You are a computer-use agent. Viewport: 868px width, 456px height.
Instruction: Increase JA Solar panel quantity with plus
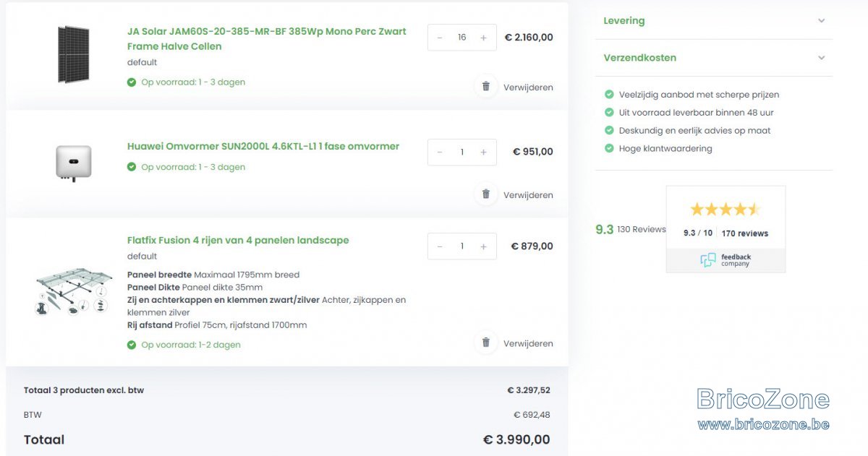tap(483, 38)
